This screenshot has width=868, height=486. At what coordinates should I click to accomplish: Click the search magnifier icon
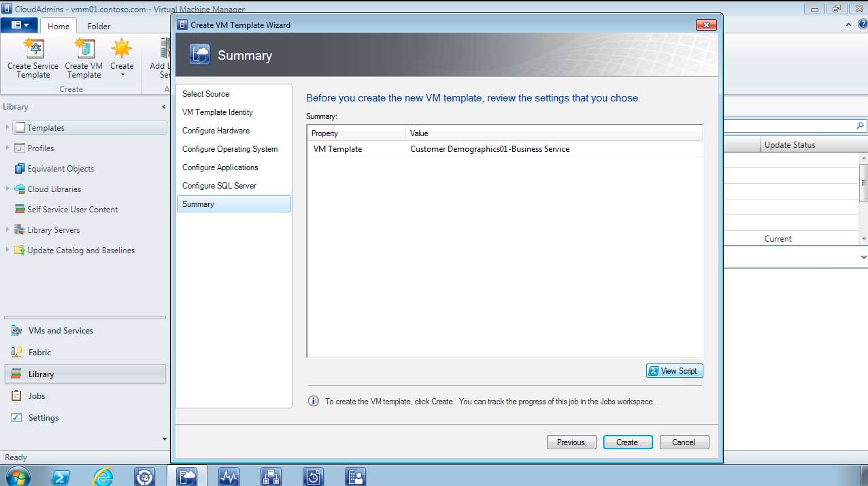click(x=860, y=126)
